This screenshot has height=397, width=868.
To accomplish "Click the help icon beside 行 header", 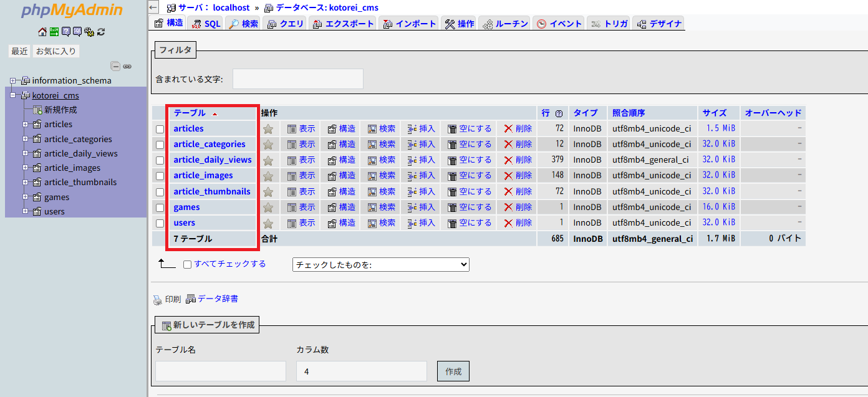I will (x=559, y=113).
